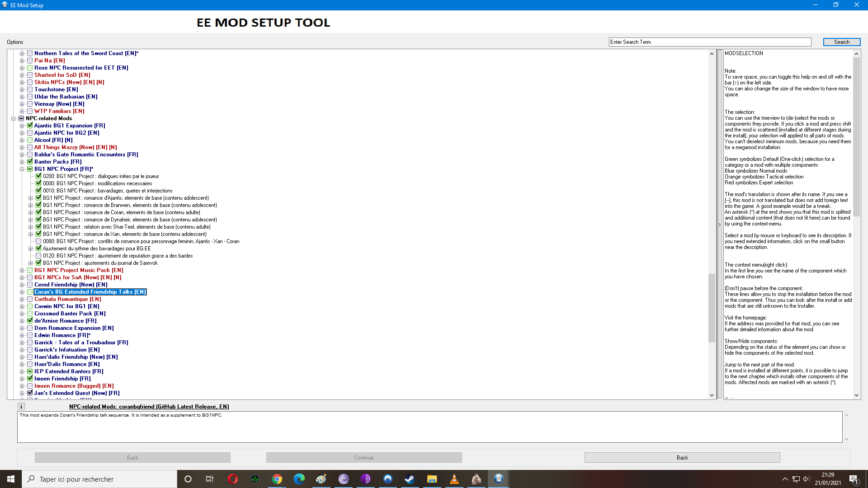Uncheck Imoen Friendship [FR] checkbox

point(30,379)
